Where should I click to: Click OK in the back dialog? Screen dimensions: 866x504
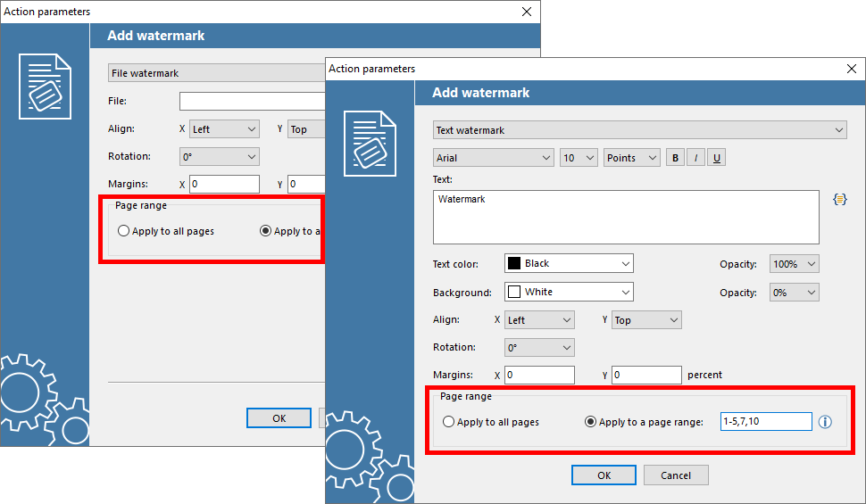(279, 417)
